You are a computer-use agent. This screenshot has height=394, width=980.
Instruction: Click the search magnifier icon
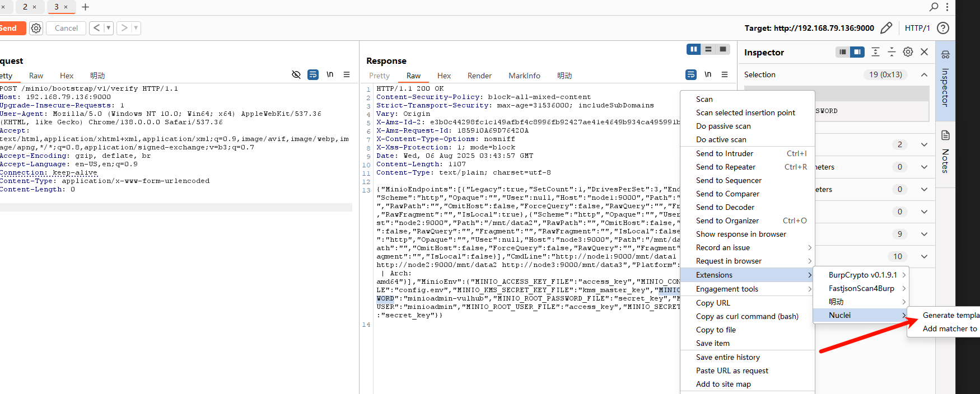point(934,7)
